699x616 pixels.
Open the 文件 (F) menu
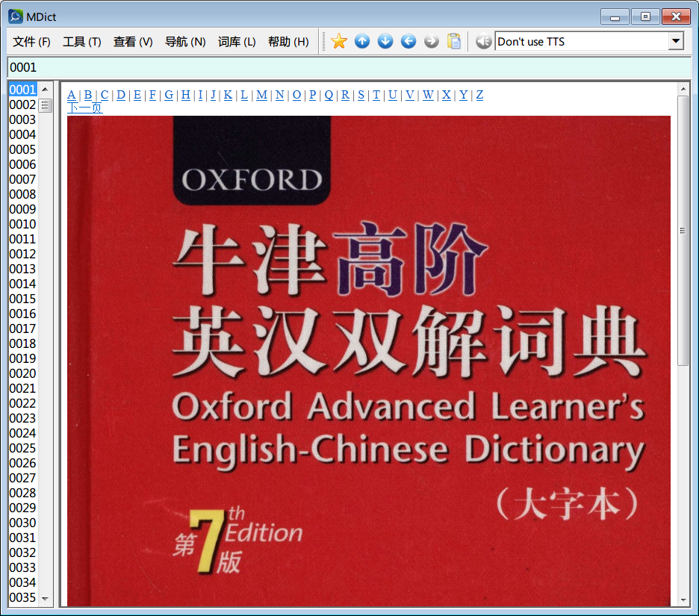pyautogui.click(x=31, y=42)
